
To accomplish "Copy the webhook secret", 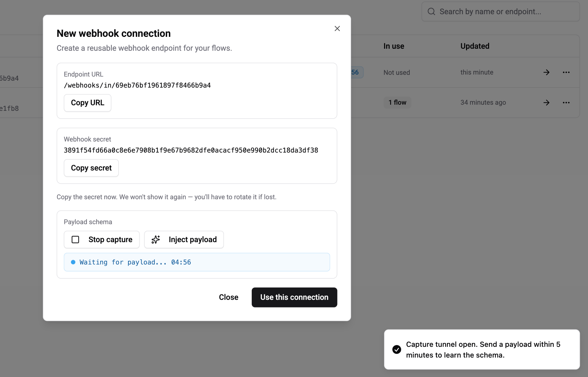I will click(x=91, y=168).
